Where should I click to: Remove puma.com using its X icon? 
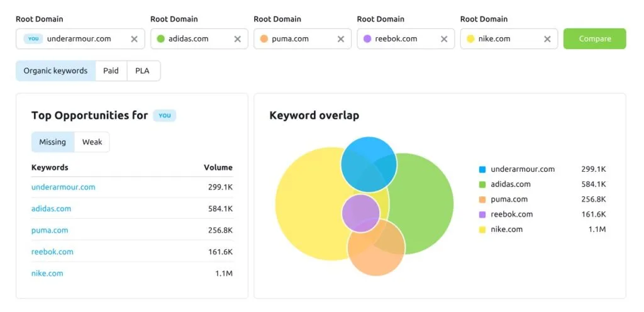click(x=341, y=39)
